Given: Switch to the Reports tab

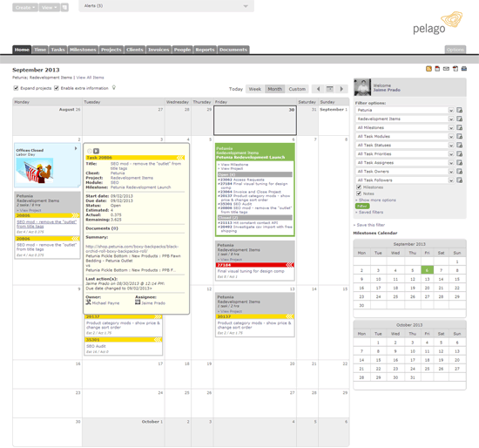Looking at the screenshot, I should (205, 50).
